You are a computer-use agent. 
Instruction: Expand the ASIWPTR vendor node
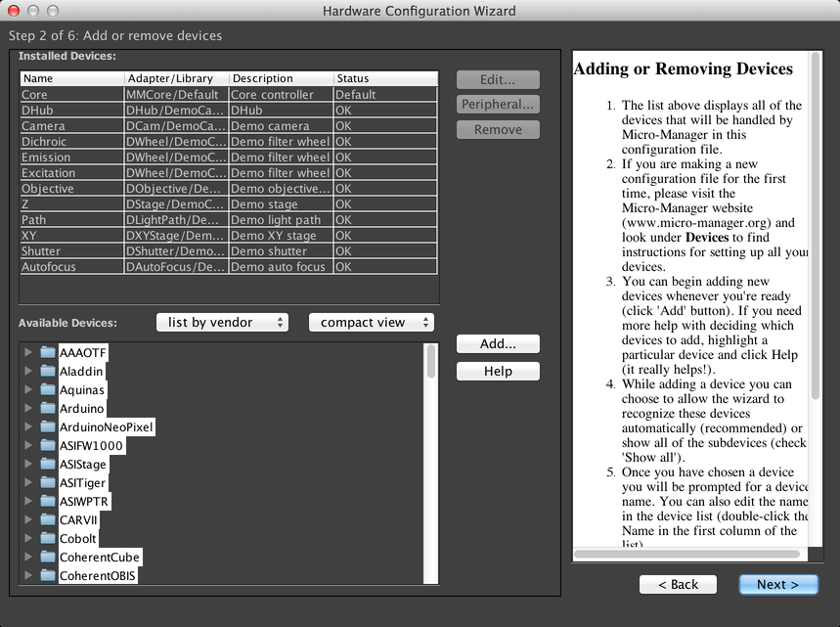[28, 501]
